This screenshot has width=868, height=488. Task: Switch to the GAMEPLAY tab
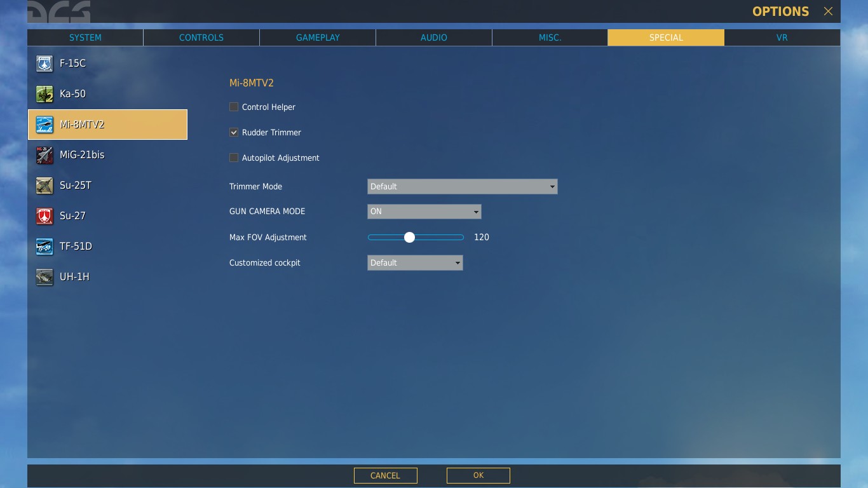pos(318,37)
